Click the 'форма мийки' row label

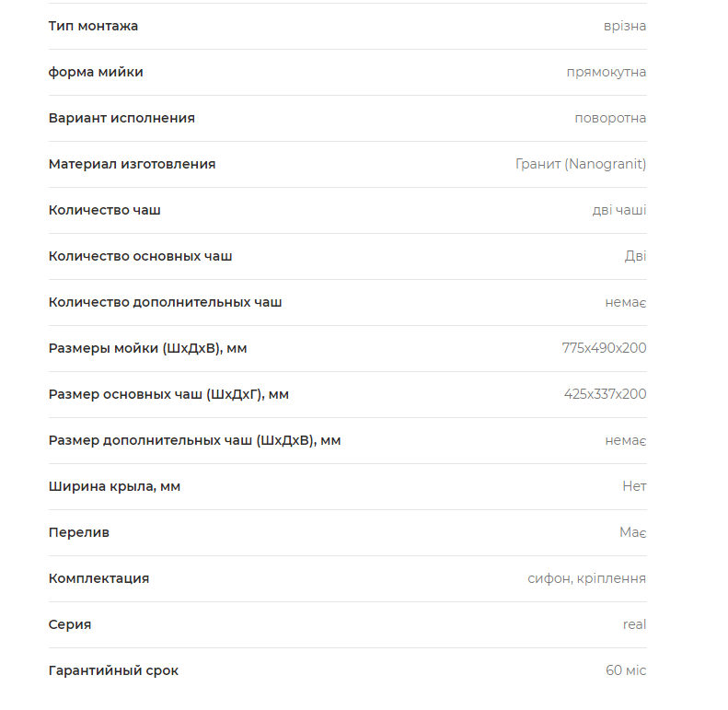pos(96,72)
